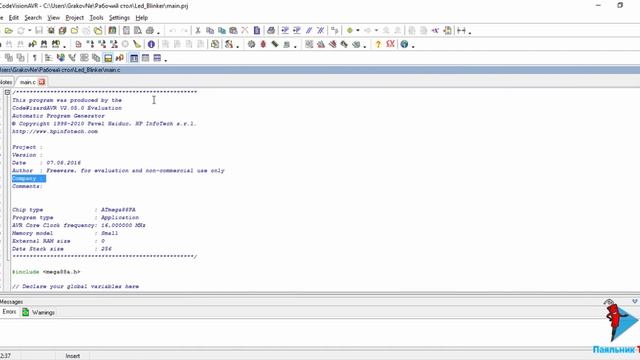Switch to the Notes tab
Viewport: 640px width, 360px height.
tap(6, 82)
